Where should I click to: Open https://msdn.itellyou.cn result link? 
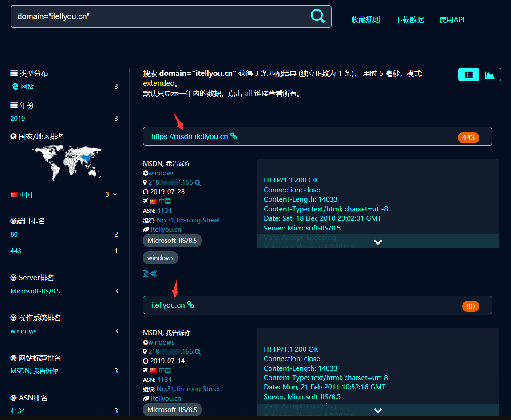(x=189, y=137)
